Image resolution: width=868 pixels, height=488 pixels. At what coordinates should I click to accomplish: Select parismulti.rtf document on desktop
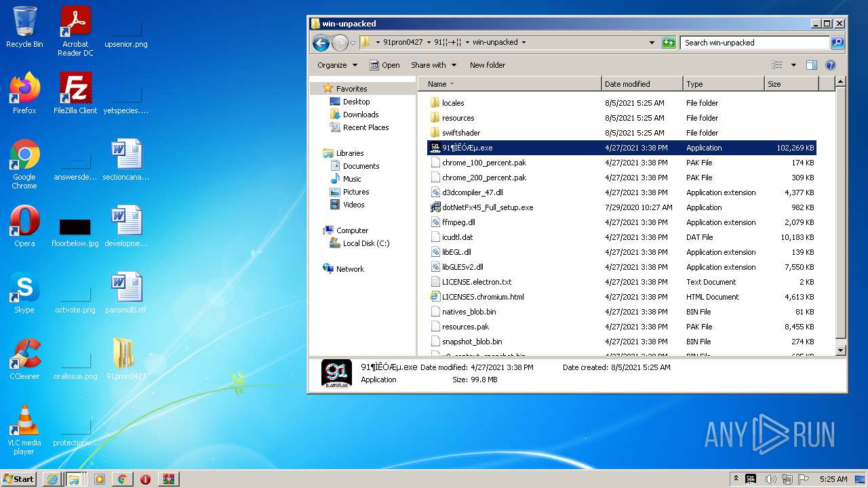(126, 292)
